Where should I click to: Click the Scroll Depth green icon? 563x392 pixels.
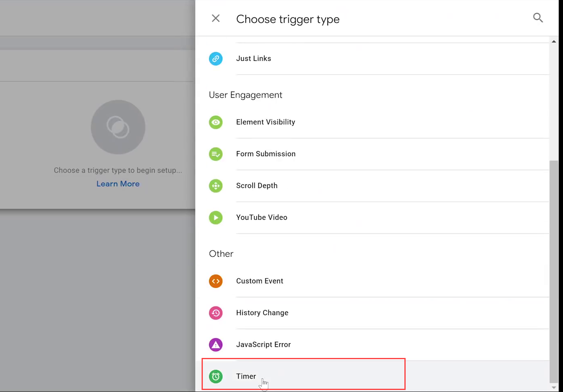tap(216, 186)
